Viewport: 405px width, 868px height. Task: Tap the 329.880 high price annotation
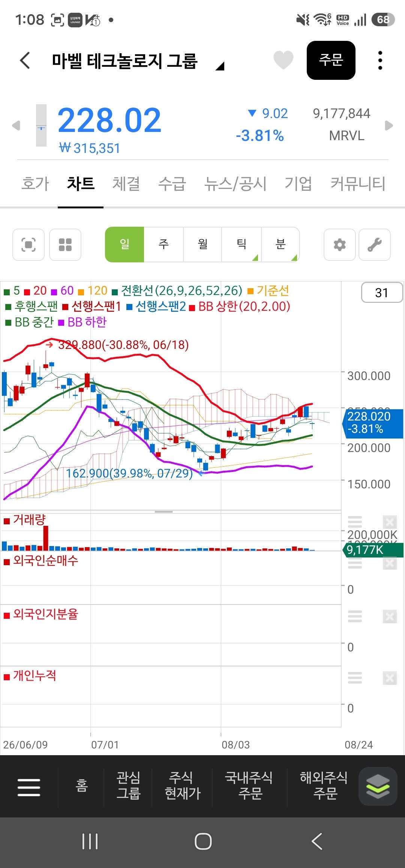click(123, 345)
